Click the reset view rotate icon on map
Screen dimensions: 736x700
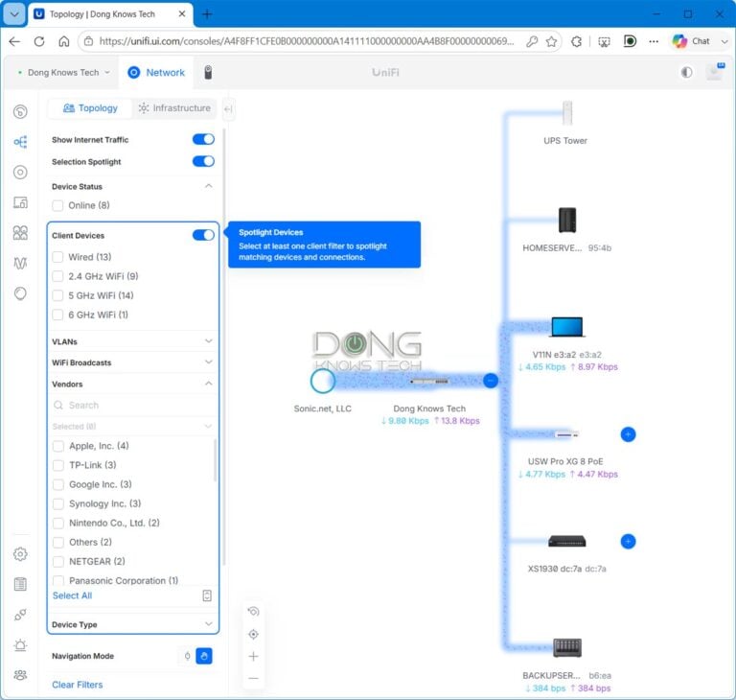pyautogui.click(x=253, y=611)
